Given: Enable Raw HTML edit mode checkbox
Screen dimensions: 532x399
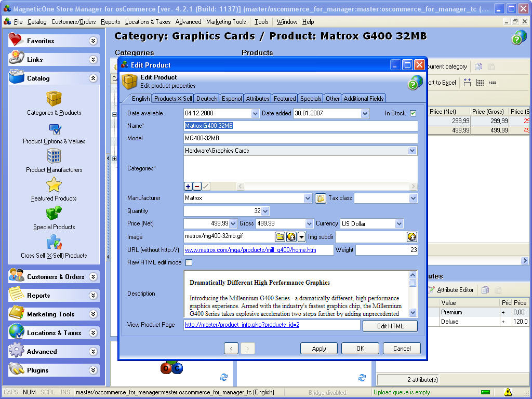Looking at the screenshot, I should (x=189, y=262).
